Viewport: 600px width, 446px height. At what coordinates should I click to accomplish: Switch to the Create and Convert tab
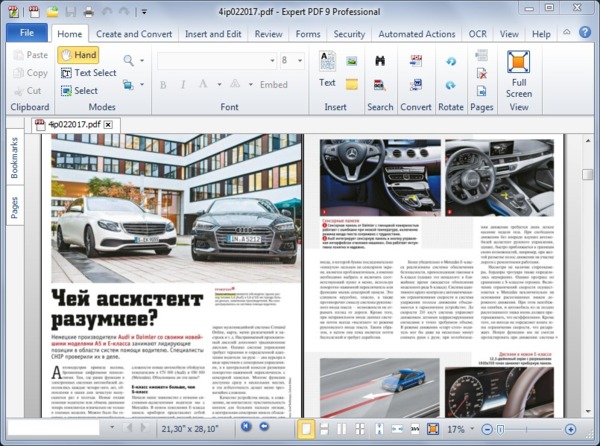click(134, 34)
